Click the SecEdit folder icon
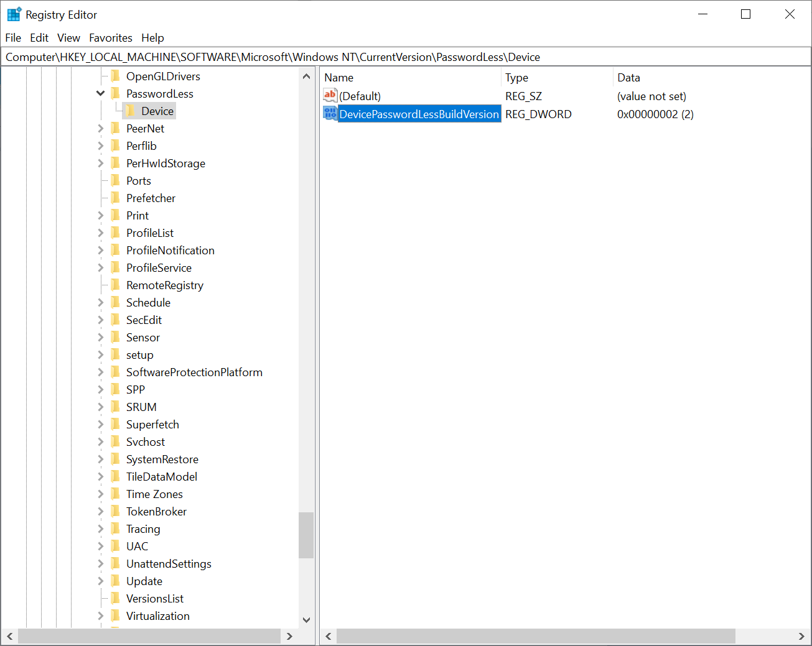Image resolution: width=812 pixels, height=646 pixels. click(x=115, y=320)
